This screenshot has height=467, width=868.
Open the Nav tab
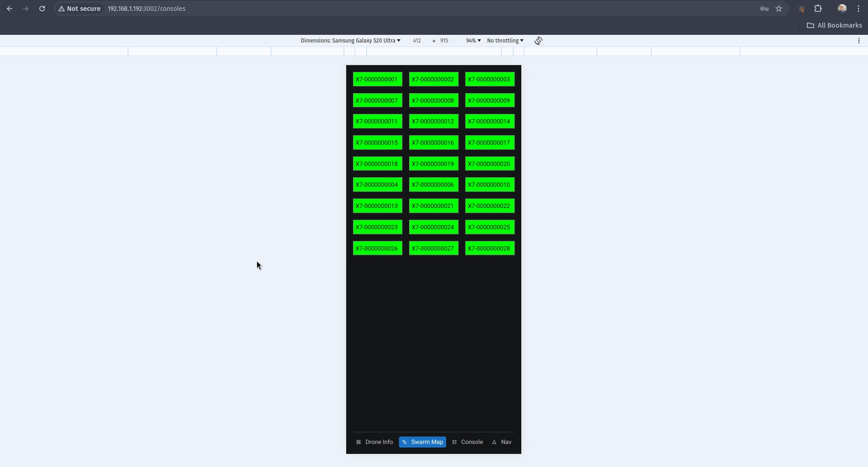coord(502,442)
